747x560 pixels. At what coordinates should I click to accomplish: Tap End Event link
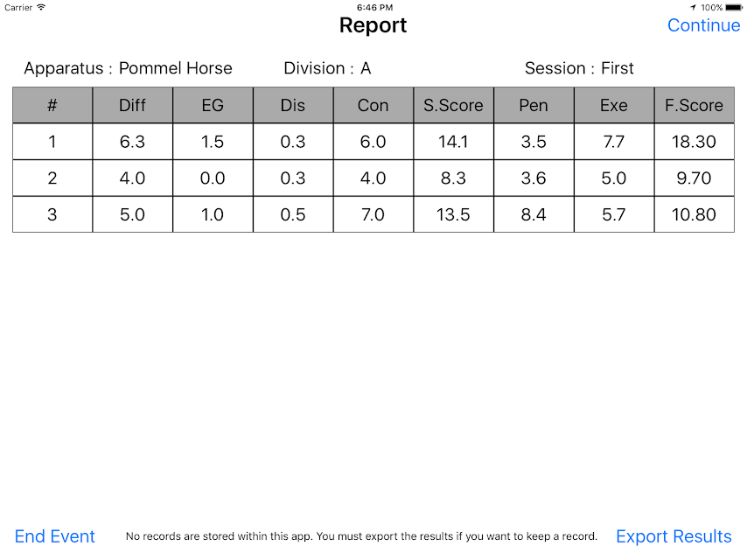pyautogui.click(x=55, y=536)
